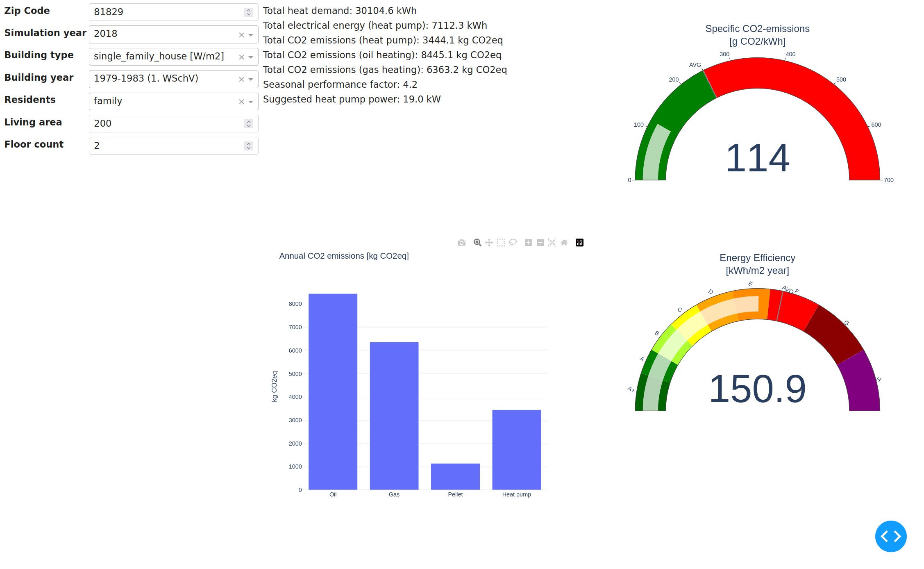The image size is (924, 569).
Task: Click the Zoom out minus icon
Action: 540,243
